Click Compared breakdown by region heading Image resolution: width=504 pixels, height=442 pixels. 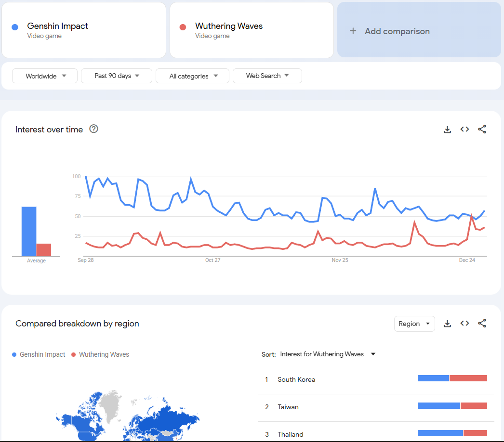click(77, 324)
